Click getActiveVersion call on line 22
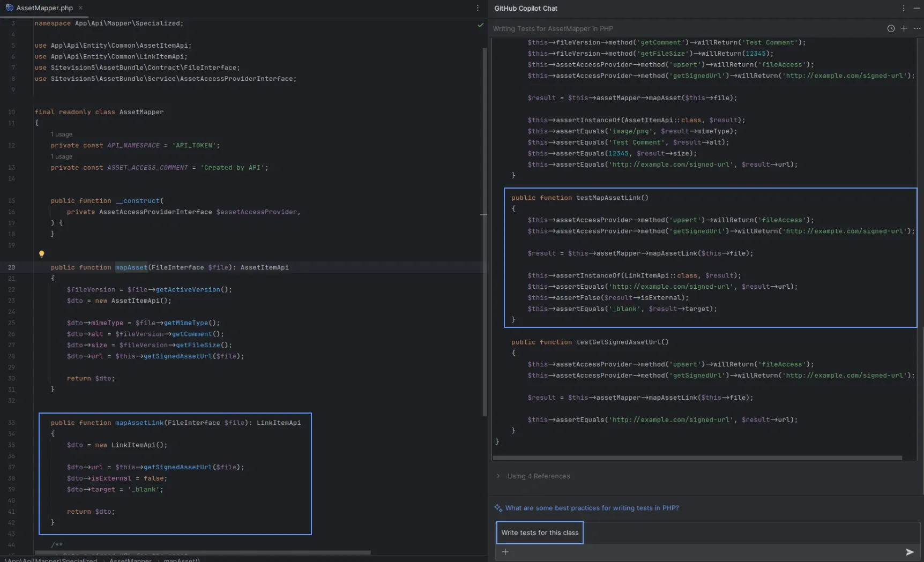This screenshot has width=924, height=562. [x=188, y=290]
